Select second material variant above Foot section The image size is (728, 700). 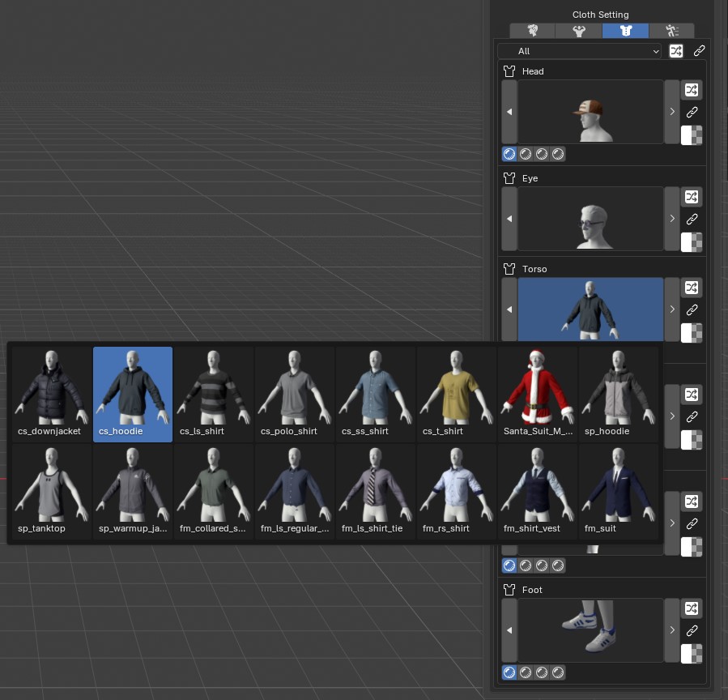526,566
